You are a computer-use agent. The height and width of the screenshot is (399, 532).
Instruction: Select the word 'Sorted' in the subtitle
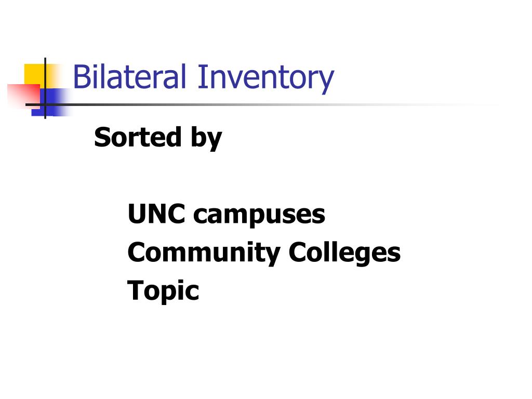(x=138, y=137)
